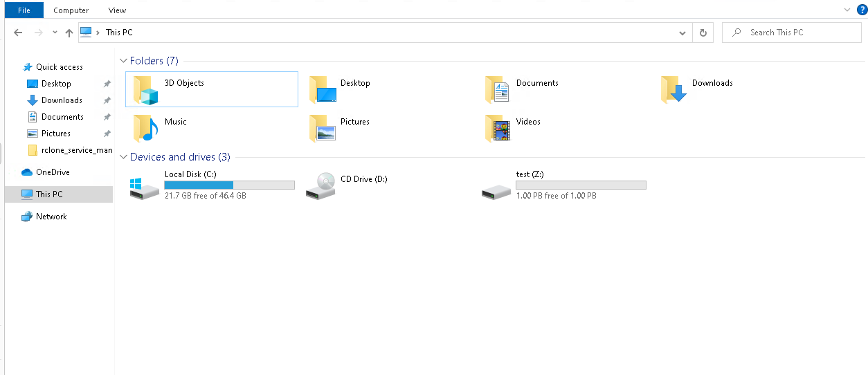Click the This PC icon in address bar

click(x=86, y=32)
